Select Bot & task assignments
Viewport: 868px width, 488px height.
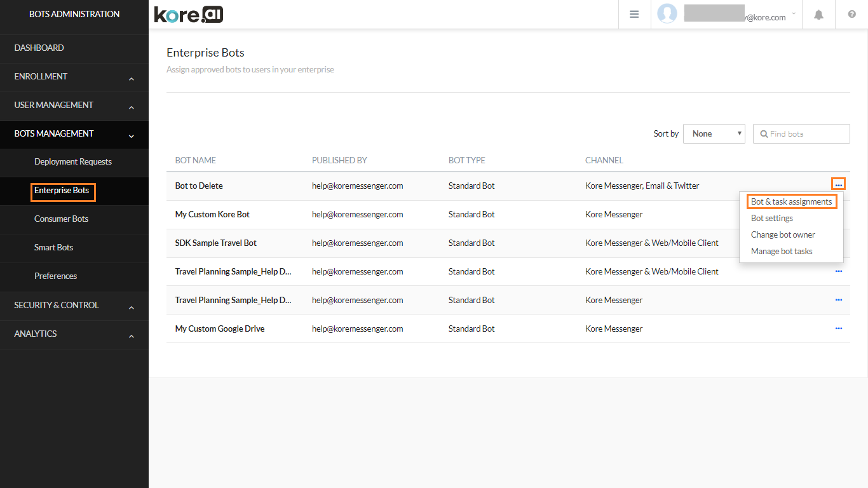click(x=791, y=201)
